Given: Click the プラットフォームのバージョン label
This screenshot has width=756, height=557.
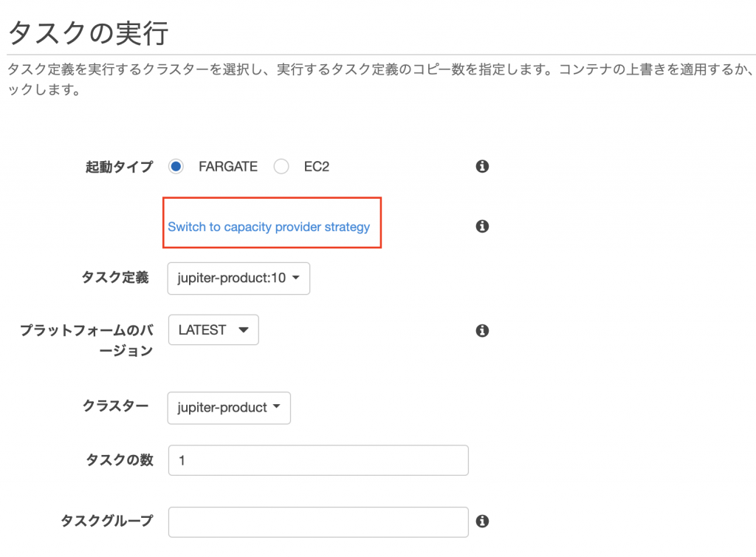Looking at the screenshot, I should (x=87, y=341).
